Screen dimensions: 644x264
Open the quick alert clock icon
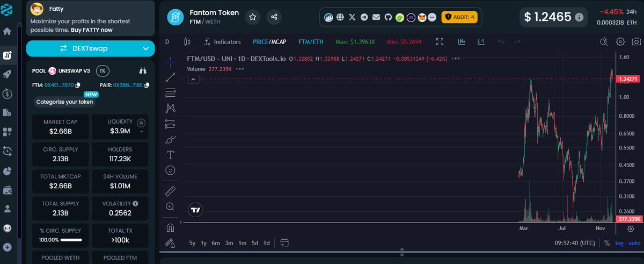[604, 41]
